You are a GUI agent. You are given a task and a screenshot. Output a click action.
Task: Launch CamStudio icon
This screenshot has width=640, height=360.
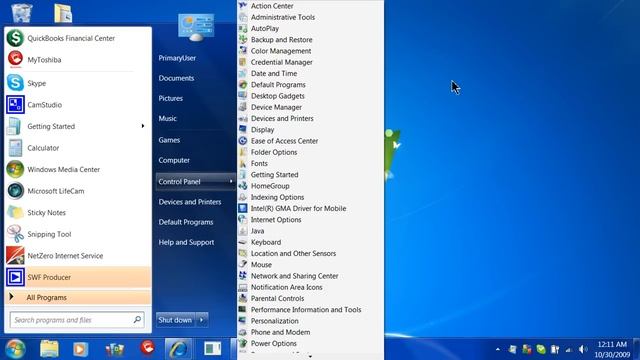[15, 104]
